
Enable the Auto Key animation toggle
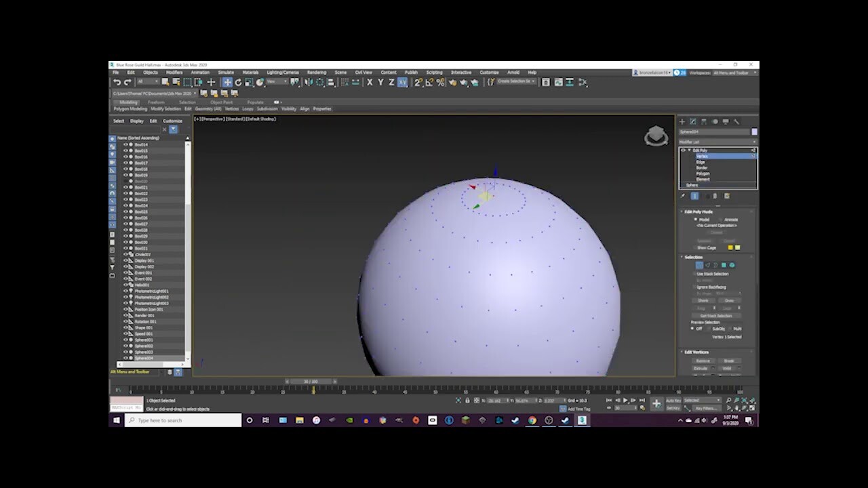click(674, 401)
